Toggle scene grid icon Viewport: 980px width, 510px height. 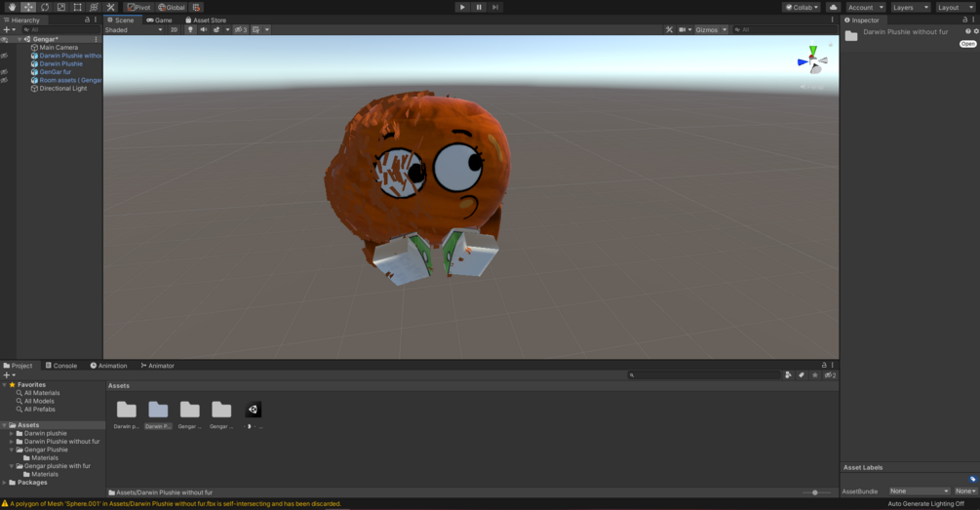point(256,29)
